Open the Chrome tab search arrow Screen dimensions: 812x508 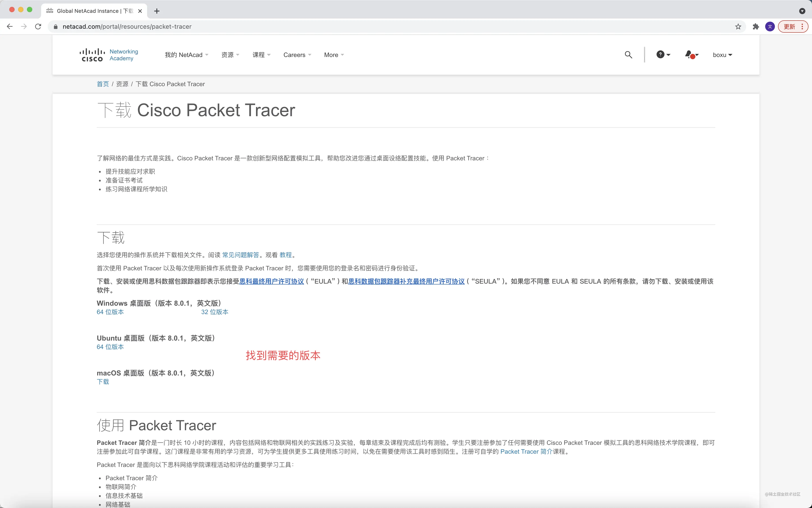point(802,11)
